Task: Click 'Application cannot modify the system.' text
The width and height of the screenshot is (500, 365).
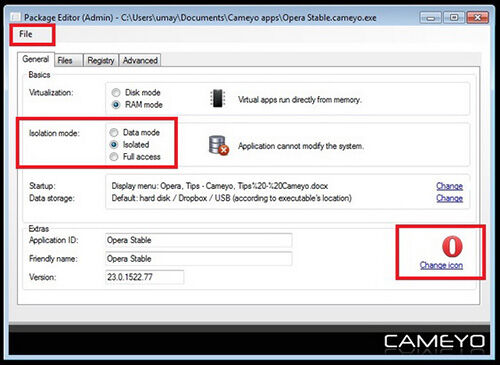Action: (x=301, y=146)
